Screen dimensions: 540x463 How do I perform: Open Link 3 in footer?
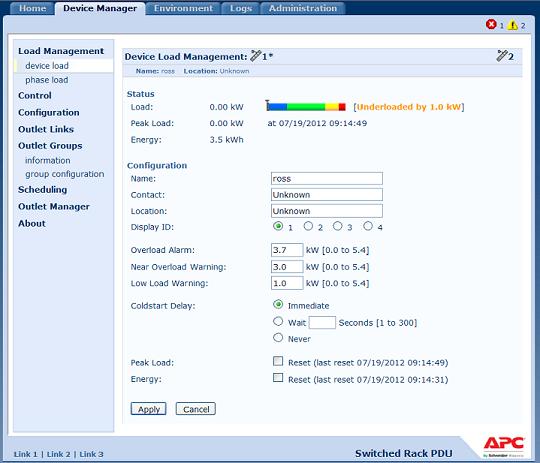pyautogui.click(x=91, y=454)
